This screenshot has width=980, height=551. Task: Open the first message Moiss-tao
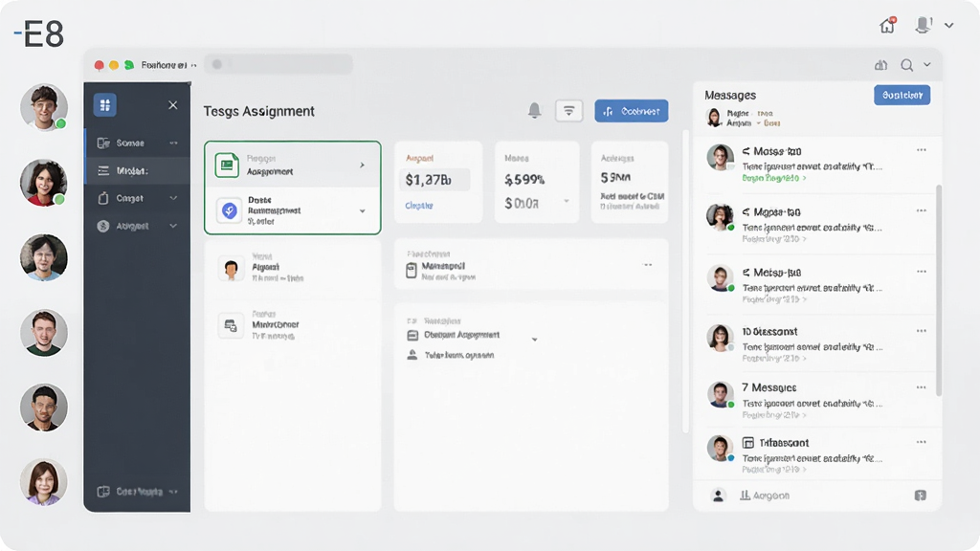[x=817, y=164]
